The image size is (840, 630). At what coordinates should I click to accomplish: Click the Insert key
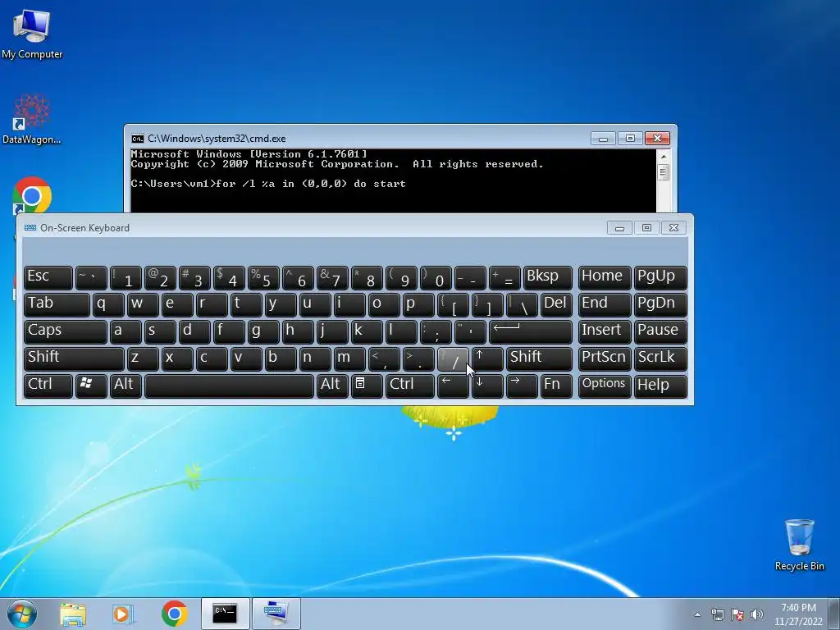(605, 331)
